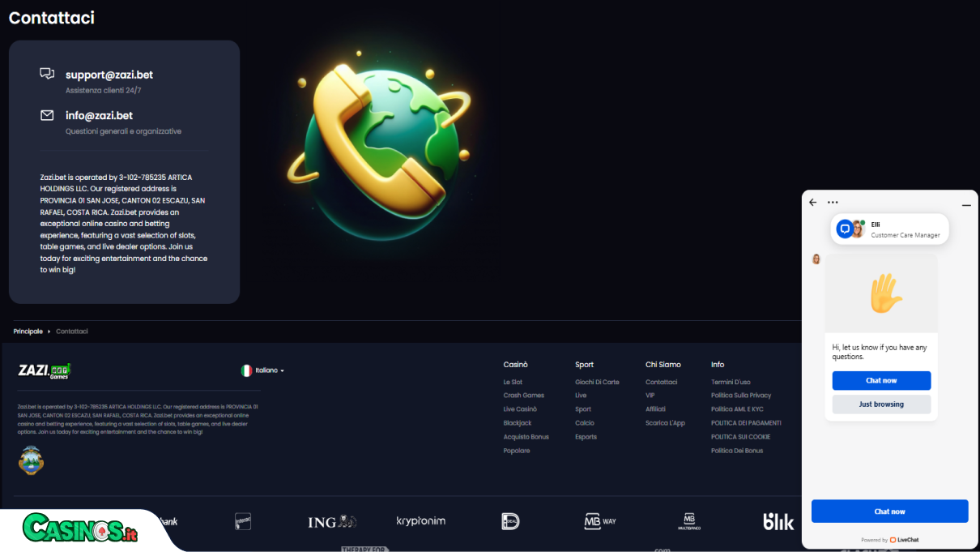Click the Interac payment logo
Image resolution: width=980 pixels, height=552 pixels.
point(243,521)
